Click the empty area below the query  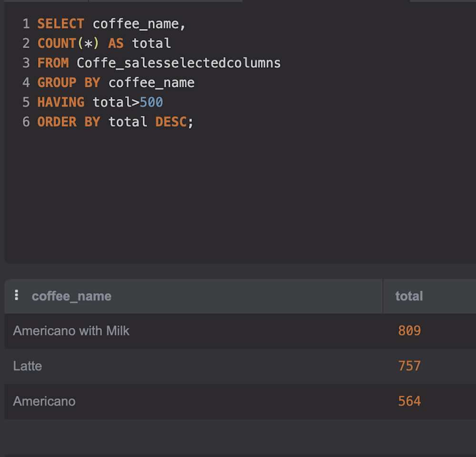pyautogui.click(x=240, y=194)
